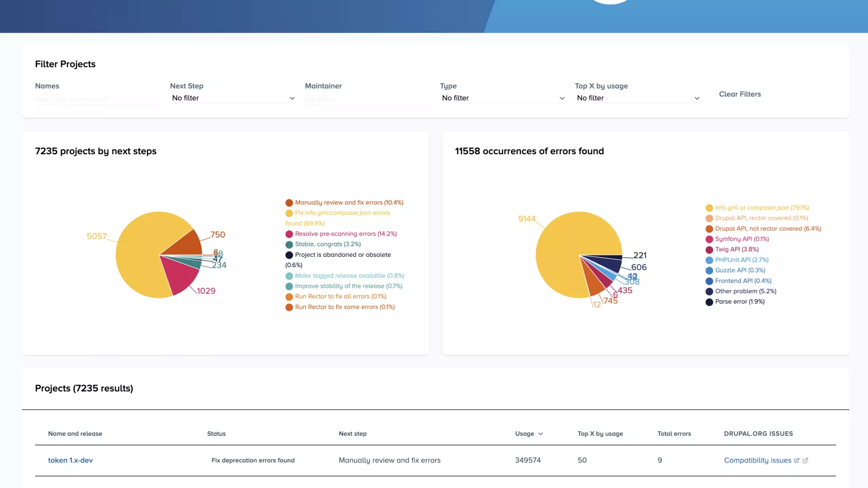Screen dimensions: 868x488
Task: Toggle Fix info.yml/composer.json errors found legend entry
Action: click(338, 218)
